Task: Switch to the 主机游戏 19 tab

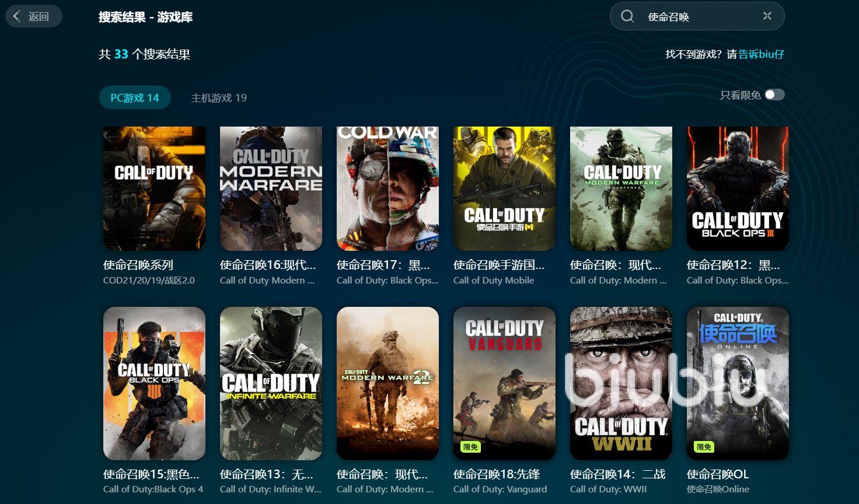Action: click(x=219, y=98)
